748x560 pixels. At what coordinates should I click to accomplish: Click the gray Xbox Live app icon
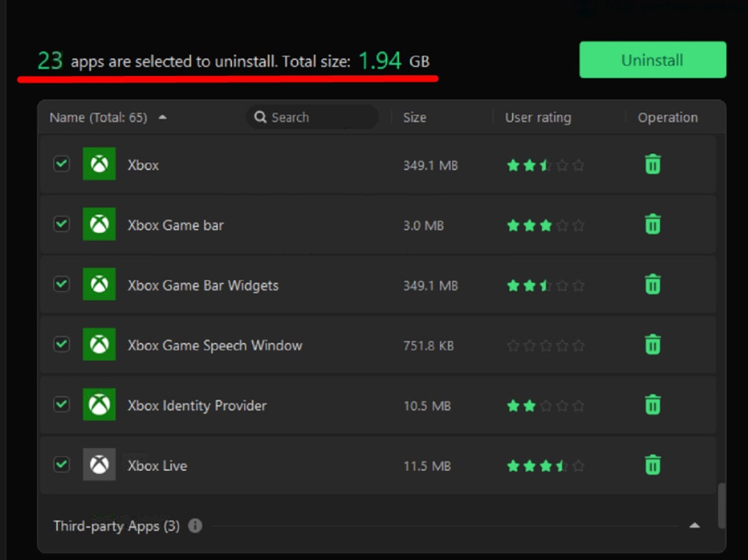pyautogui.click(x=99, y=465)
